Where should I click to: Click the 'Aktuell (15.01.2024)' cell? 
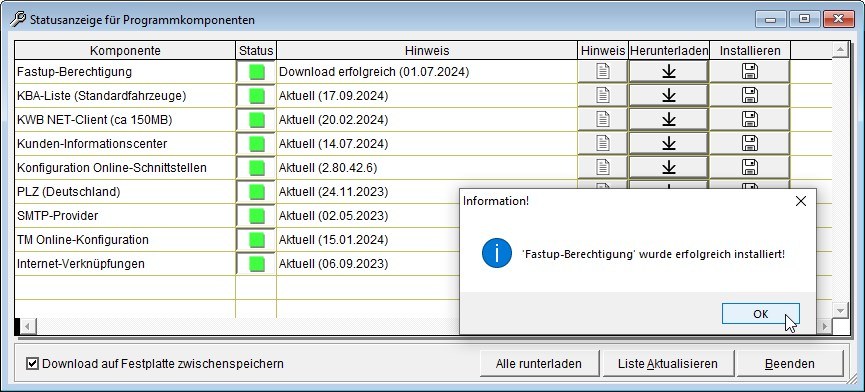tap(368, 240)
